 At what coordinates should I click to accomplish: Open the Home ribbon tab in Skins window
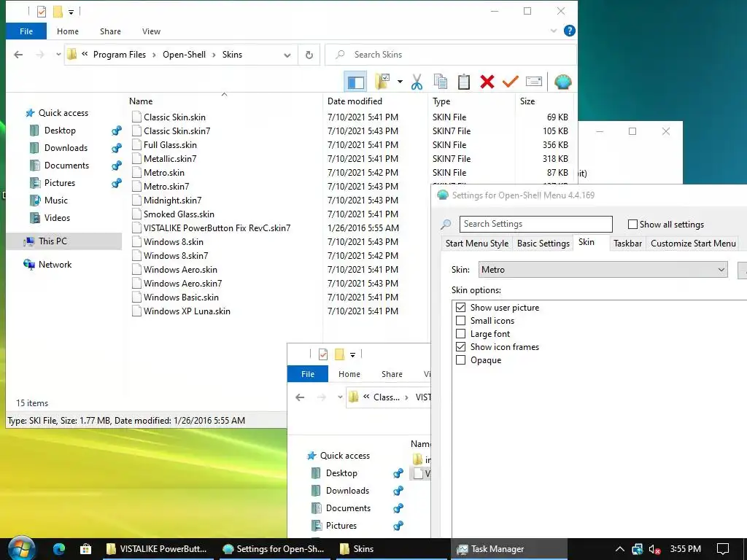pyautogui.click(x=68, y=31)
